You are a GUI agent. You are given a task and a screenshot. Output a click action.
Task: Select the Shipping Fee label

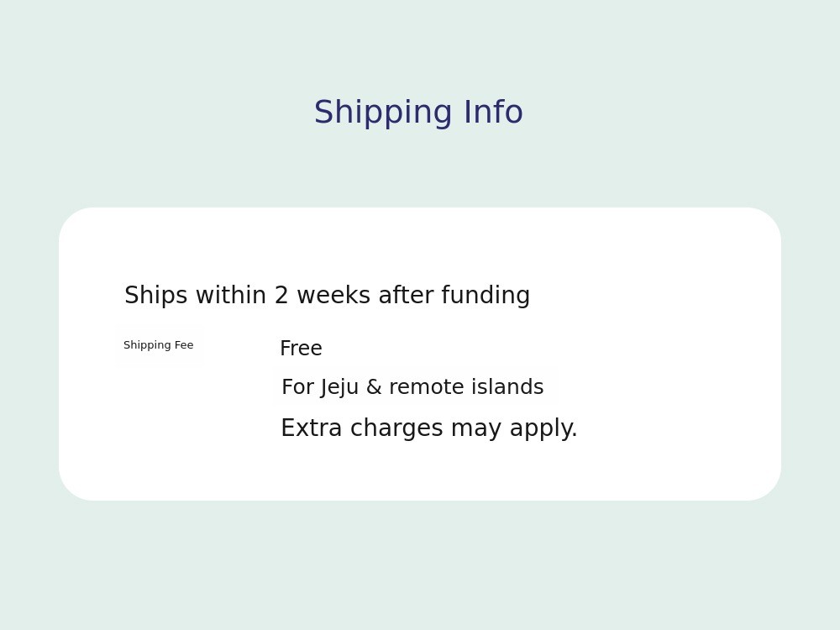point(158,345)
